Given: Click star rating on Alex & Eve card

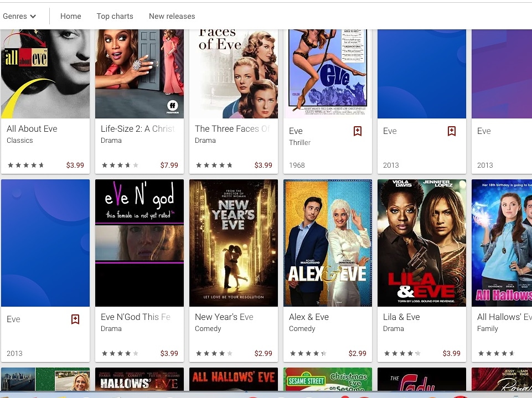Looking at the screenshot, I should tap(308, 353).
